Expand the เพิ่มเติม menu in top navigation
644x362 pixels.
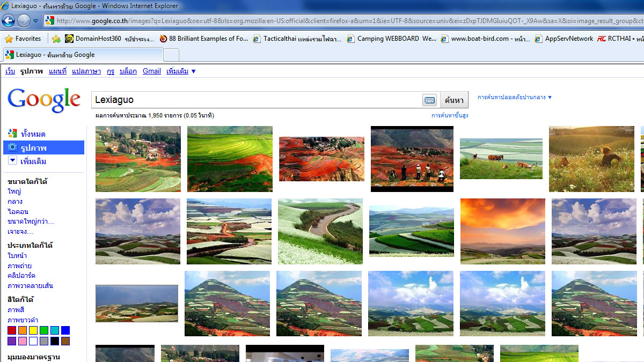[x=181, y=71]
